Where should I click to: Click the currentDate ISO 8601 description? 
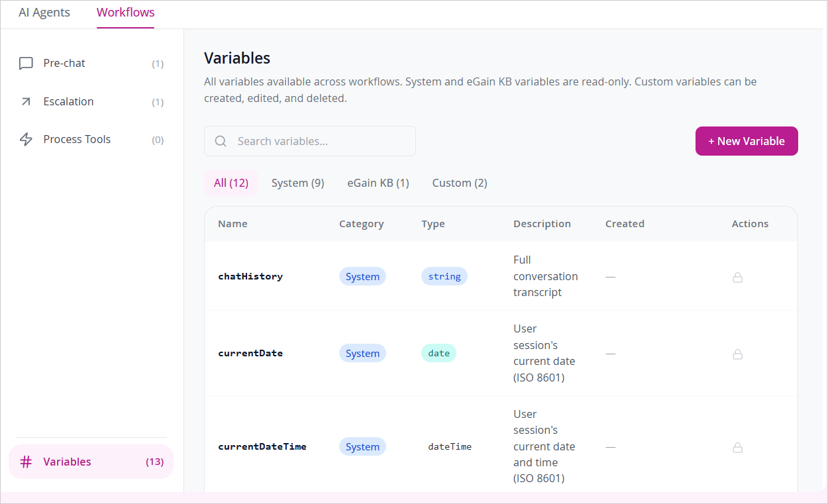(x=544, y=353)
